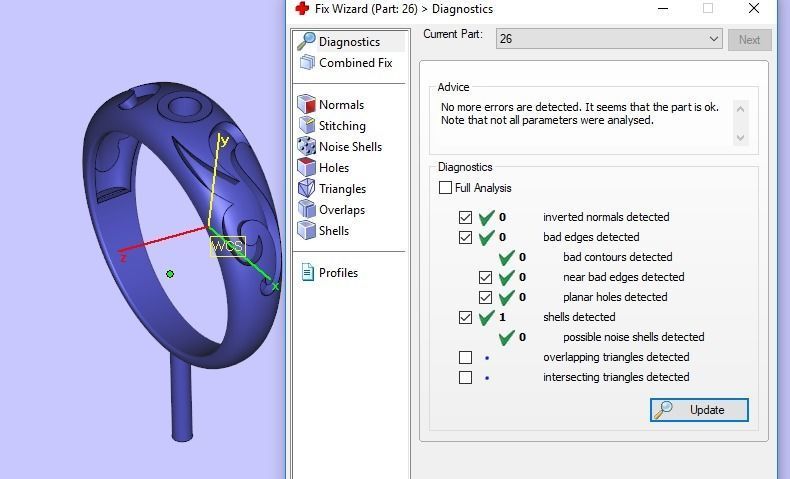Click the Triangles icon

tap(306, 188)
